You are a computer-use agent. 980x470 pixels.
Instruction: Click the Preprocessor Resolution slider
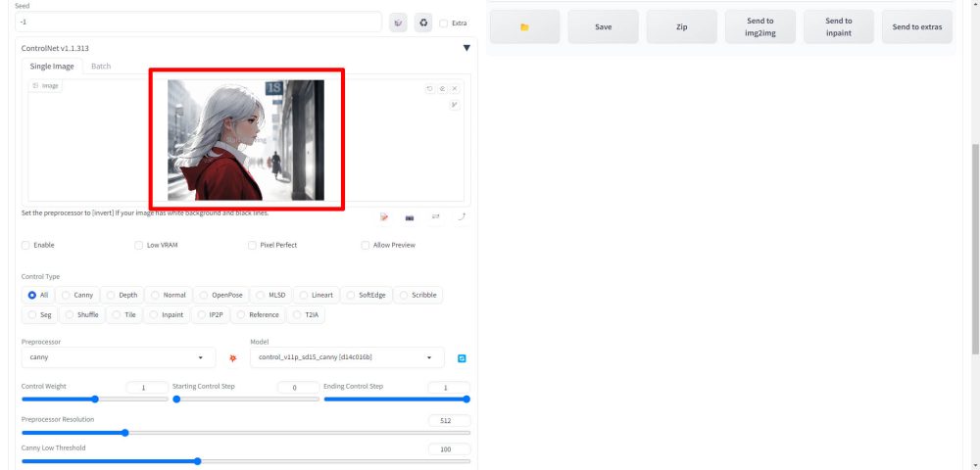click(245, 432)
